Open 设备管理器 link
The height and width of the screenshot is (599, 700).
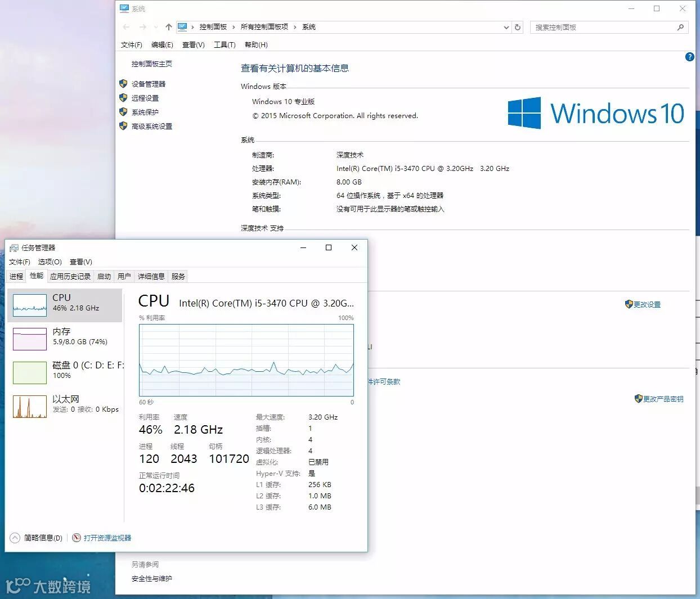[149, 84]
